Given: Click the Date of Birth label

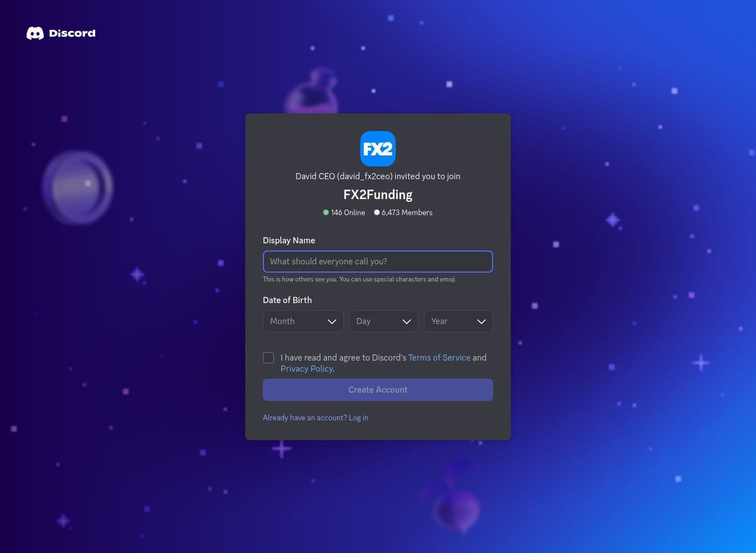Looking at the screenshot, I should (x=287, y=300).
